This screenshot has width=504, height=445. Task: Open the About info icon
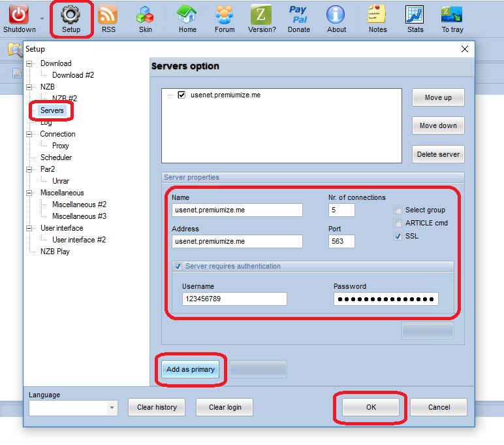pos(336,15)
